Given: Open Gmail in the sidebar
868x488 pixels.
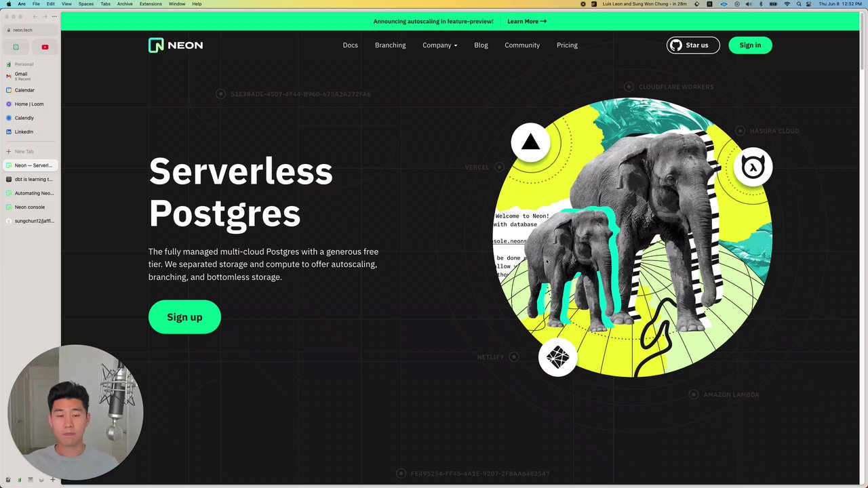Looking at the screenshot, I should tap(30, 76).
